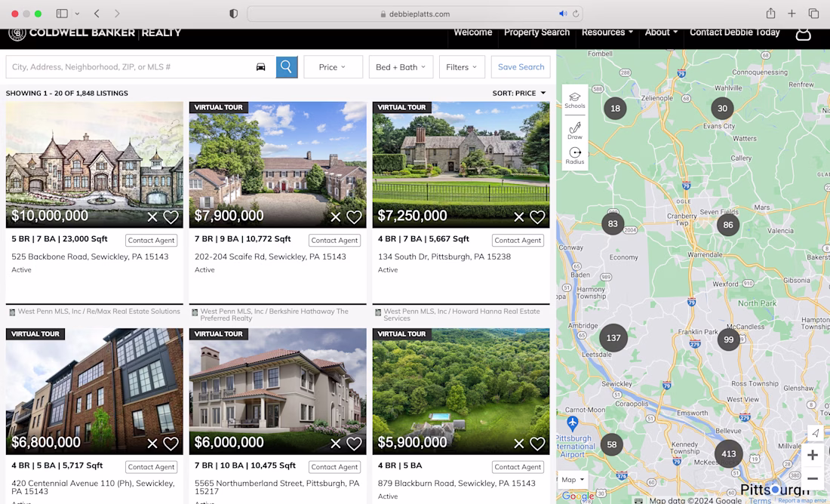Favorite the $5,900,000 listing heart
This screenshot has height=504, width=830.
click(x=537, y=444)
